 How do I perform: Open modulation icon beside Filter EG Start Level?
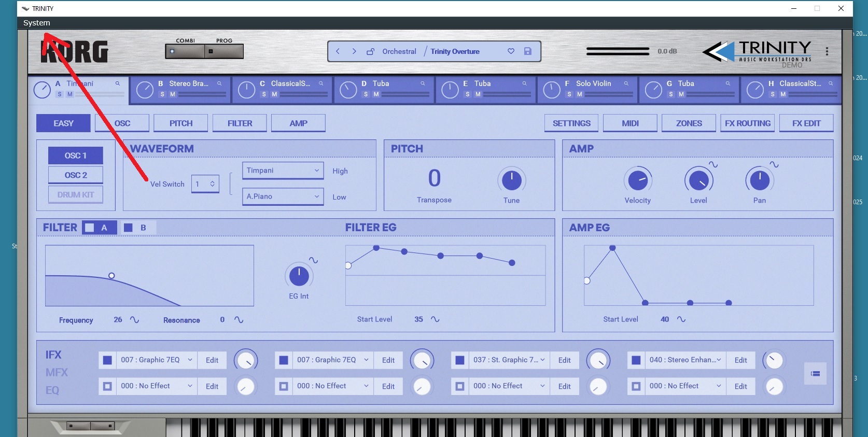(435, 319)
